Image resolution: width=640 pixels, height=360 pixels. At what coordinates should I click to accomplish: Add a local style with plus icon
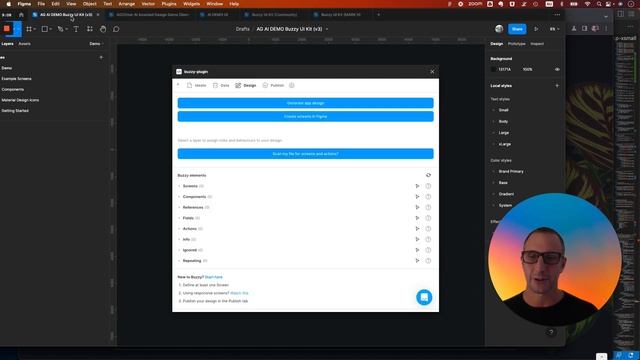557,86
